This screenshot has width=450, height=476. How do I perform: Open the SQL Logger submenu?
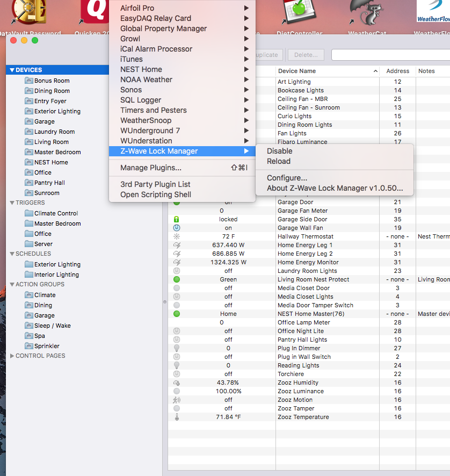click(182, 100)
